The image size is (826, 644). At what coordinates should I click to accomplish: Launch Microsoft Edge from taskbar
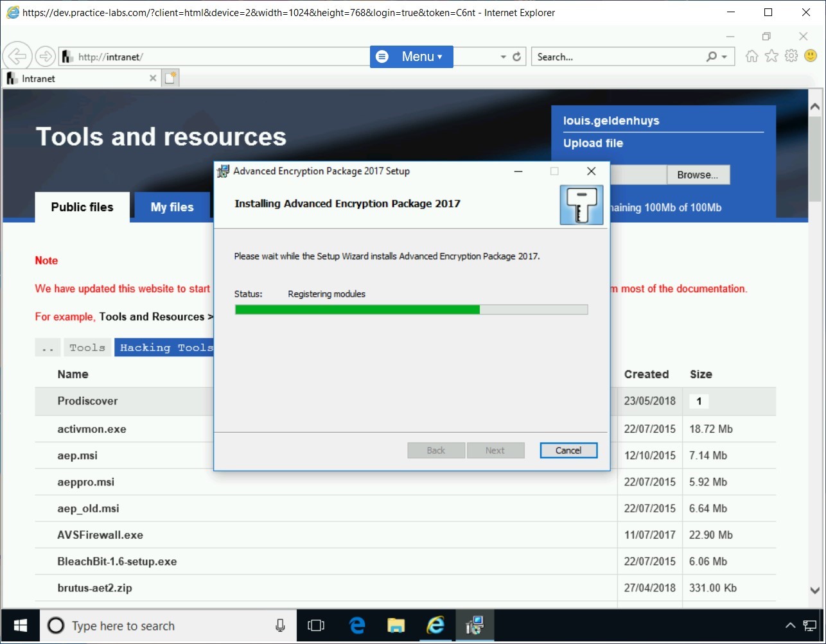[357, 625]
